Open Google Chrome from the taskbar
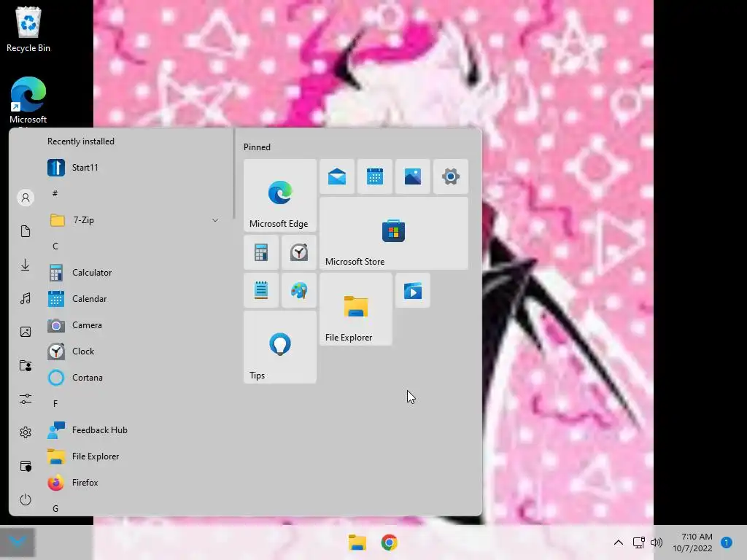The width and height of the screenshot is (747, 560). [390, 542]
